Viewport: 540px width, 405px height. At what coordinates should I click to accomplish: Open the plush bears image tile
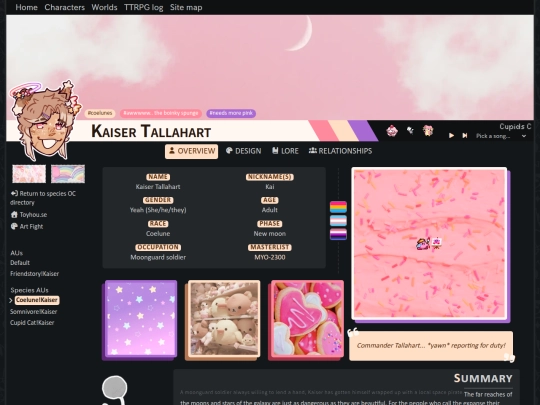click(x=224, y=319)
